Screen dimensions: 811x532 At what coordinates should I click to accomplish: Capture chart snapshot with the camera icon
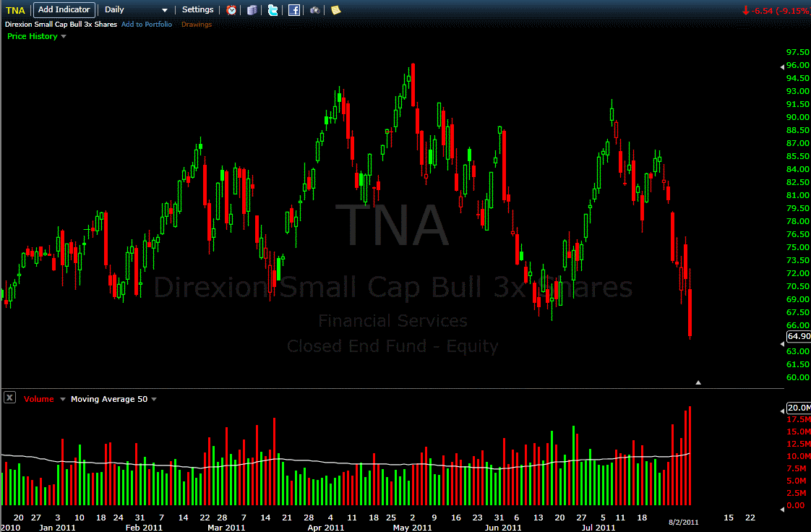tap(314, 10)
